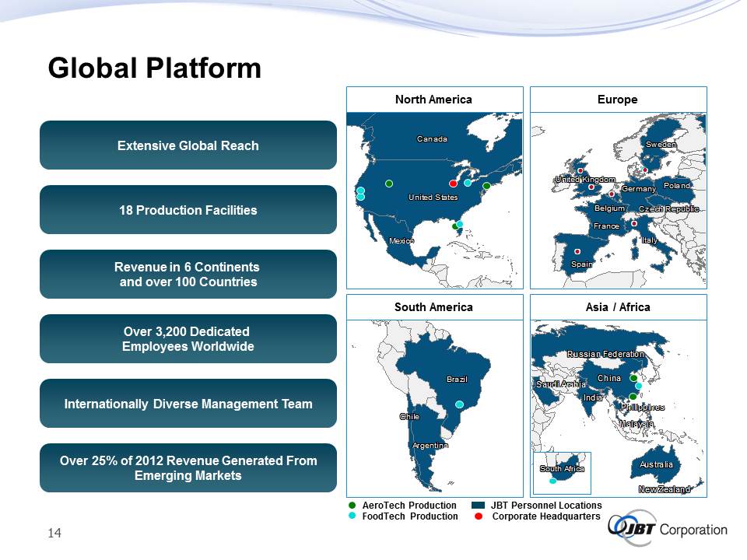The width and height of the screenshot is (747, 560).
Task: Select the Europe map header
Action: click(619, 100)
